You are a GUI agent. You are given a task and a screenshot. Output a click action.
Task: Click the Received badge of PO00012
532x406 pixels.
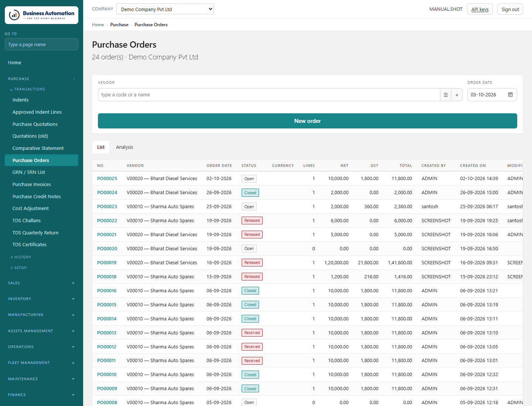pos(252,347)
